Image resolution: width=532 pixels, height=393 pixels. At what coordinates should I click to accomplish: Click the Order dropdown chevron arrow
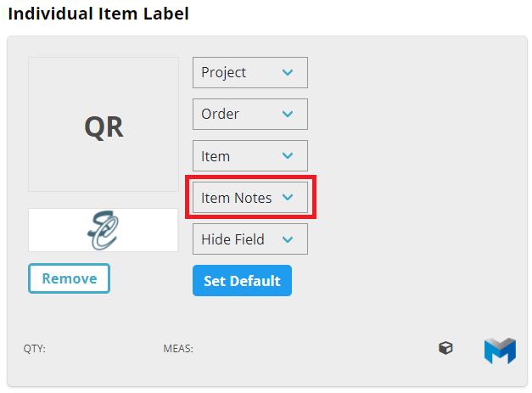click(288, 114)
